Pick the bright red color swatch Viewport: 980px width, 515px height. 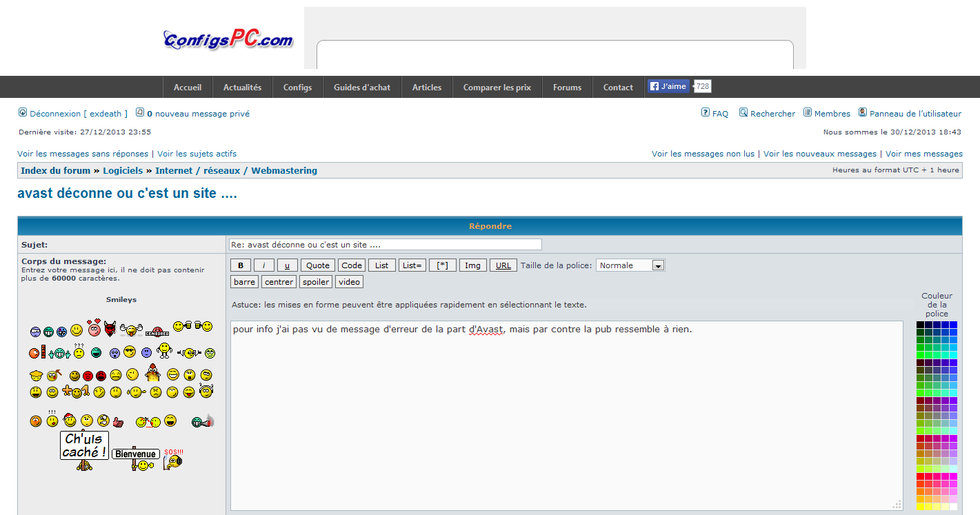920,476
